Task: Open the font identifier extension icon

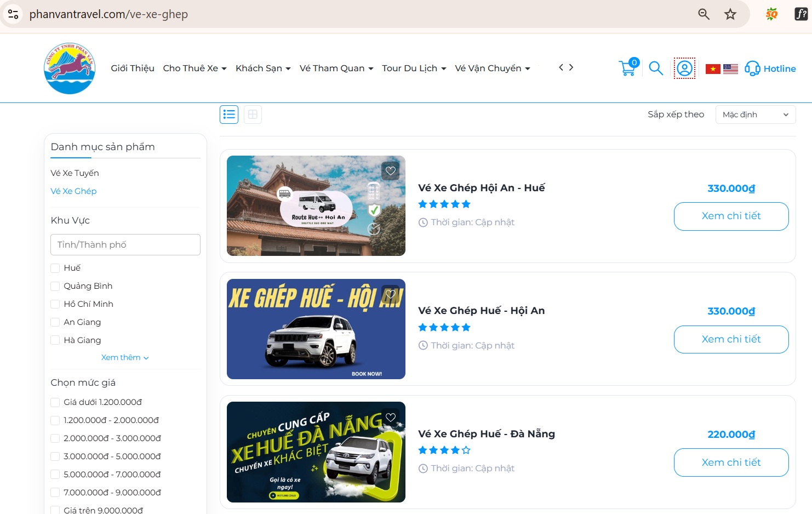Action: pyautogui.click(x=801, y=14)
